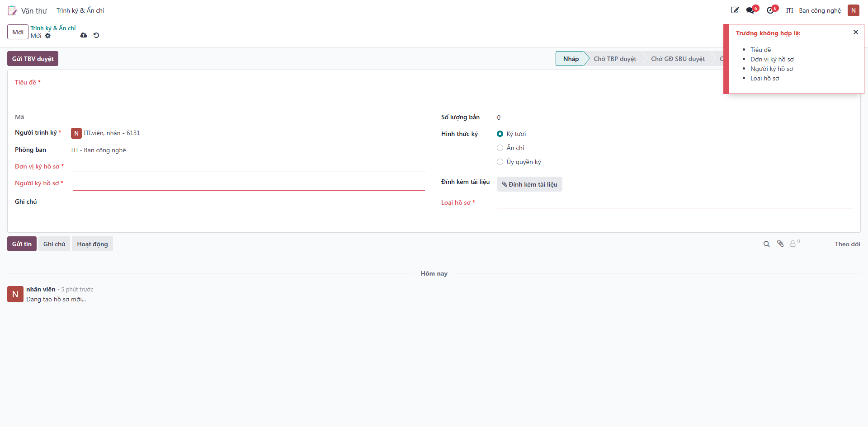Click the Chờ GĐ SBU duyệt status stage
Viewport: 868px width, 427px height.
(x=678, y=59)
